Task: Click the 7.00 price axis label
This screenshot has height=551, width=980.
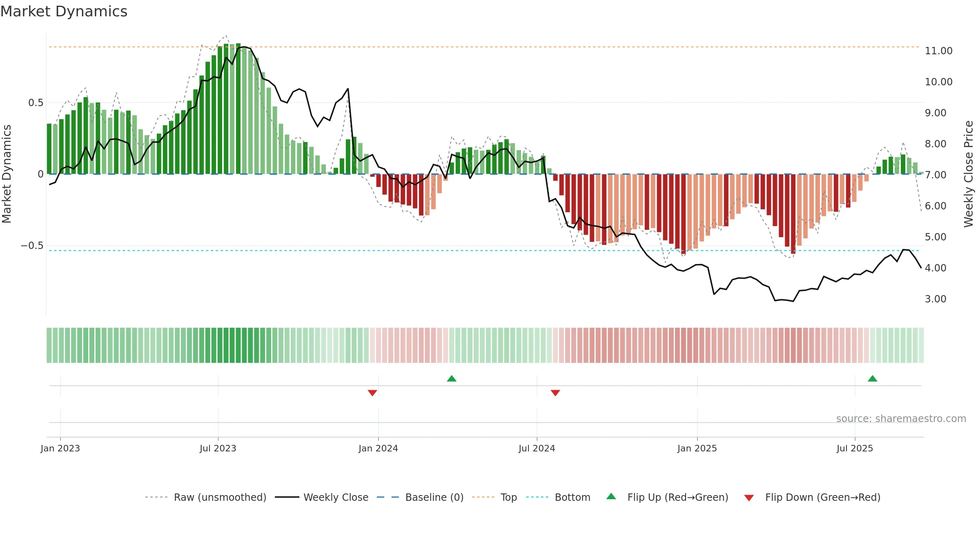Action: pos(935,175)
